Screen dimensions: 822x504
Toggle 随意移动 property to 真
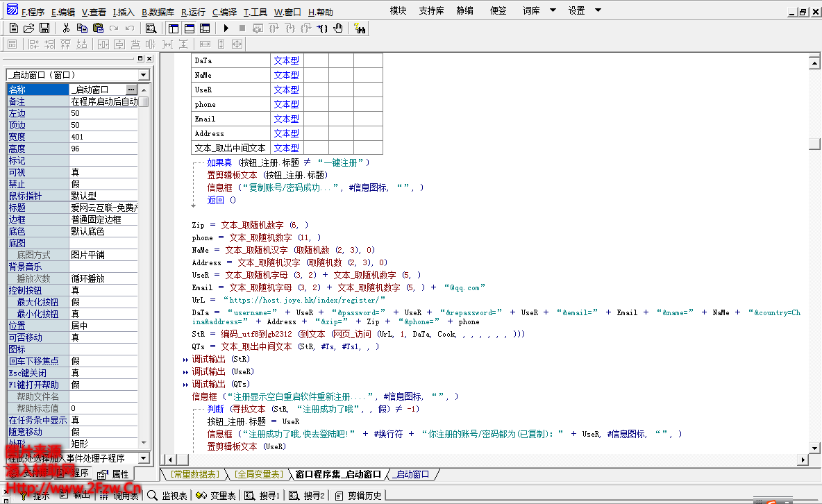[x=104, y=431]
